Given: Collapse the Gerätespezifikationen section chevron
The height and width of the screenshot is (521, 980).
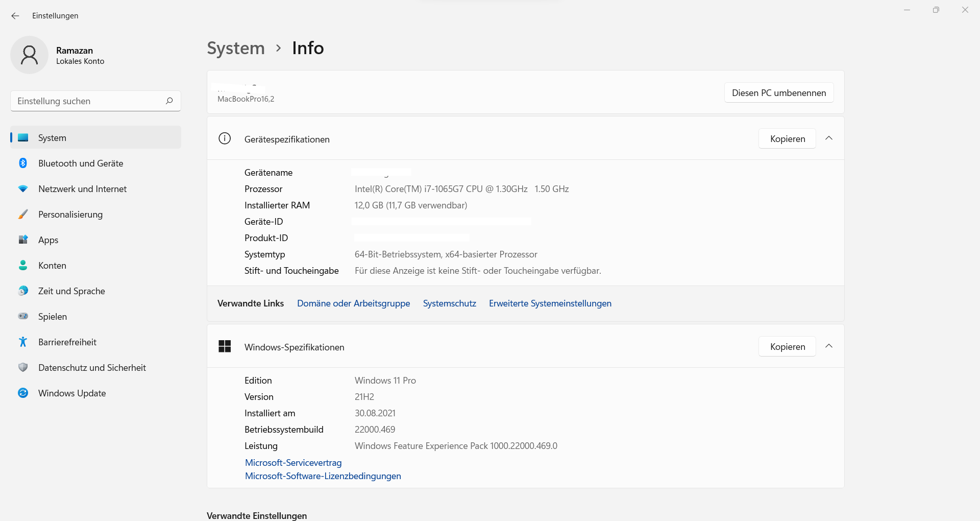Looking at the screenshot, I should [829, 138].
